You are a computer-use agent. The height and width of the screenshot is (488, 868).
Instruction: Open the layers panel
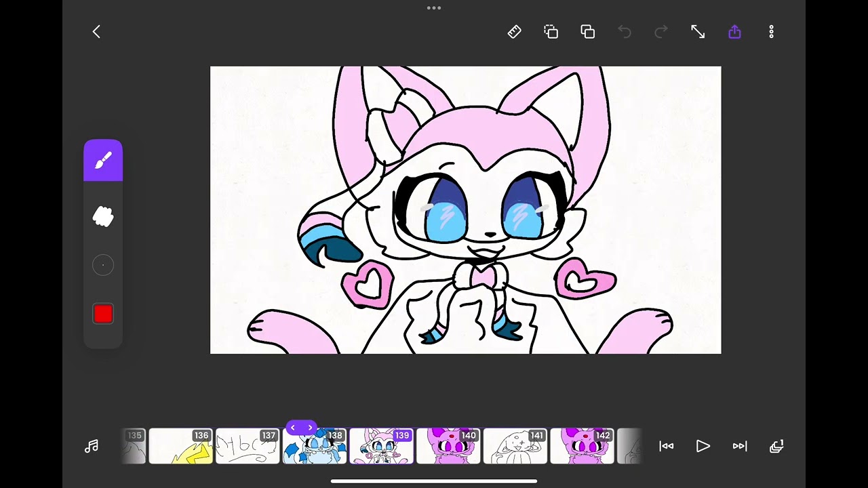pos(776,446)
